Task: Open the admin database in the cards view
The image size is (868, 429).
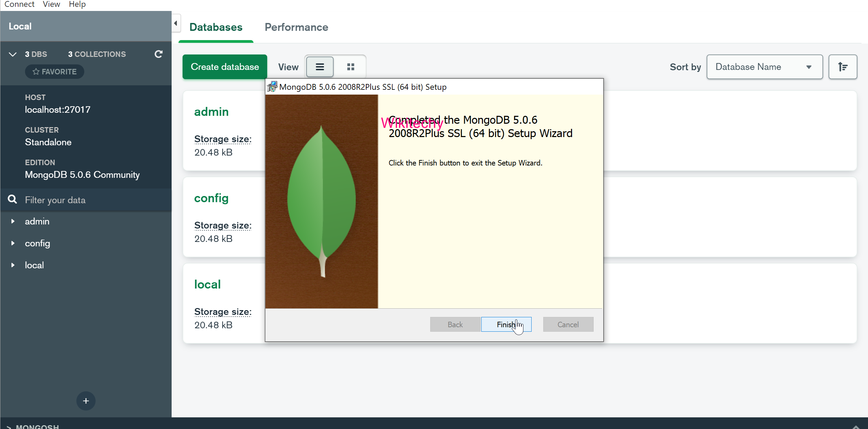Action: [211, 111]
